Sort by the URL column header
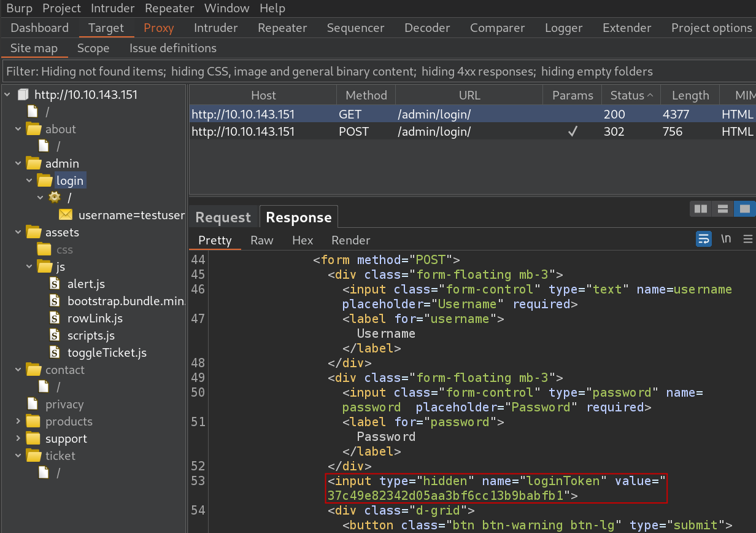The height and width of the screenshot is (533, 756). (469, 95)
